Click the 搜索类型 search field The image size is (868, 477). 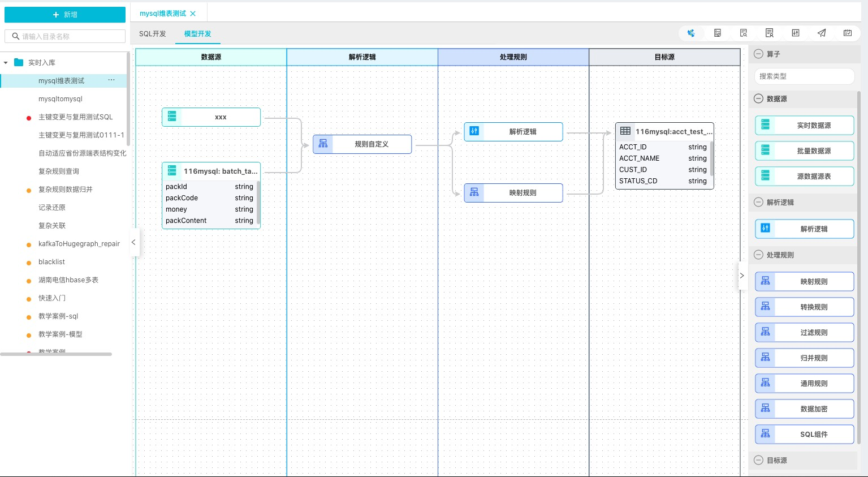804,76
